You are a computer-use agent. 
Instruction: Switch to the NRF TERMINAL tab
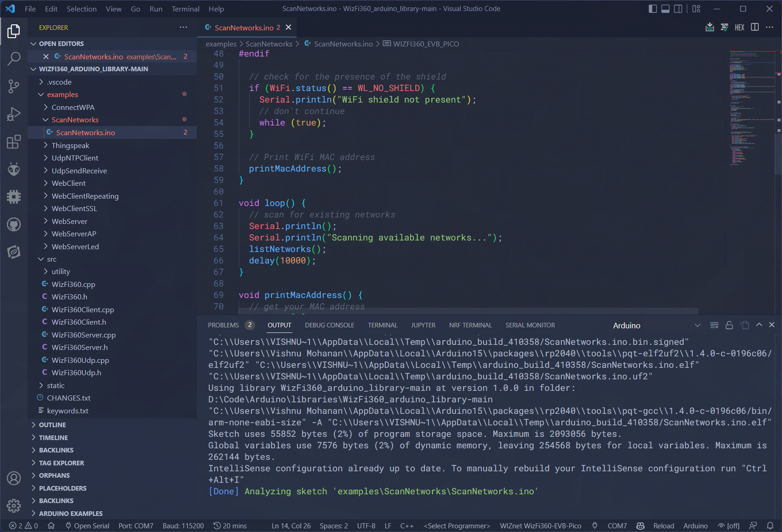tap(470, 325)
